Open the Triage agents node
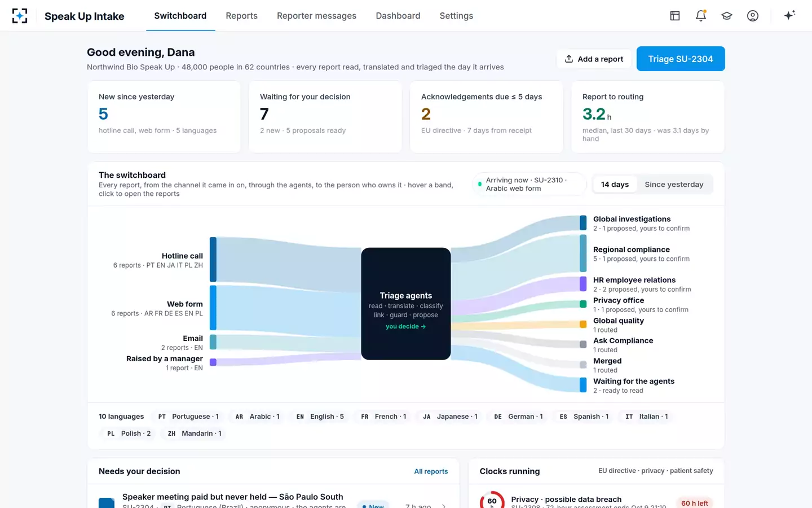This screenshot has width=812, height=508. coord(406,304)
